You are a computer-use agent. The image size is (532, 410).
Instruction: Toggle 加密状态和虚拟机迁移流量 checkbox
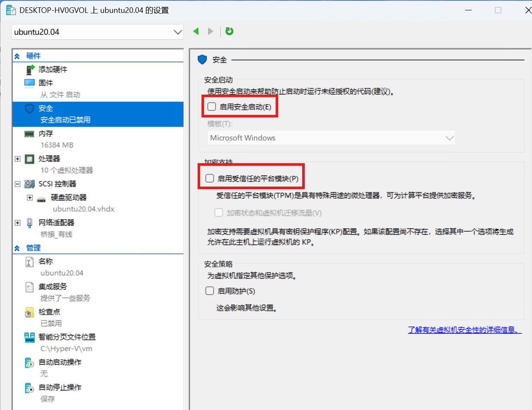(219, 212)
